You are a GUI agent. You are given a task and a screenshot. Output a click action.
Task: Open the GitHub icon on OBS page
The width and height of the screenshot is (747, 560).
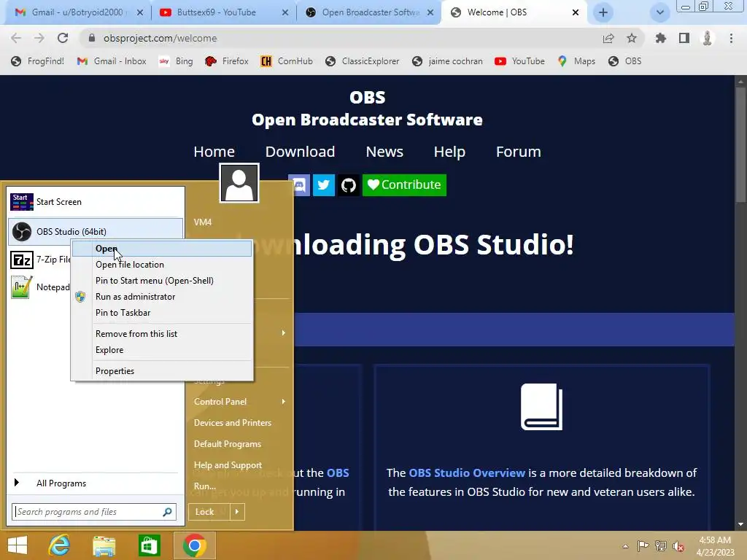tap(348, 184)
